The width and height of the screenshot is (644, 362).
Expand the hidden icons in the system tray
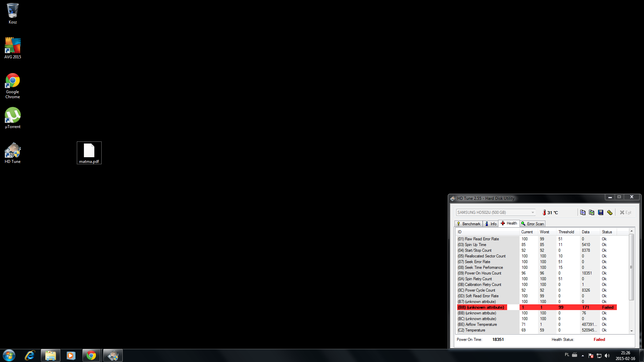[x=583, y=356]
